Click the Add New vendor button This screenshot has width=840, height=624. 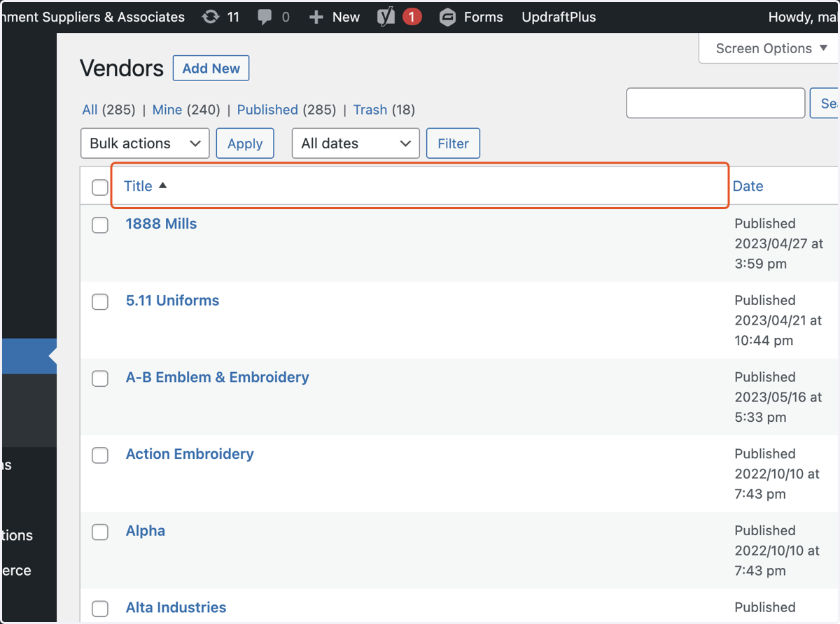coord(211,69)
